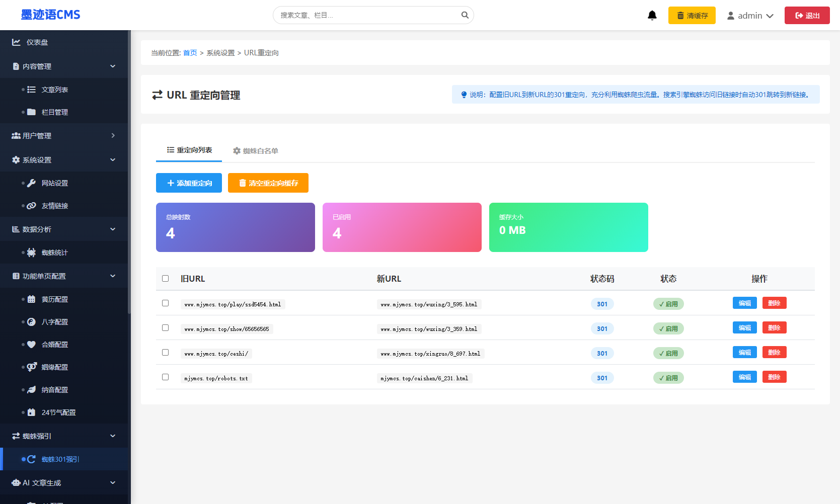The image size is (840, 504).
Task: Open 网站设置 wrench icon item
Action: pos(31,183)
